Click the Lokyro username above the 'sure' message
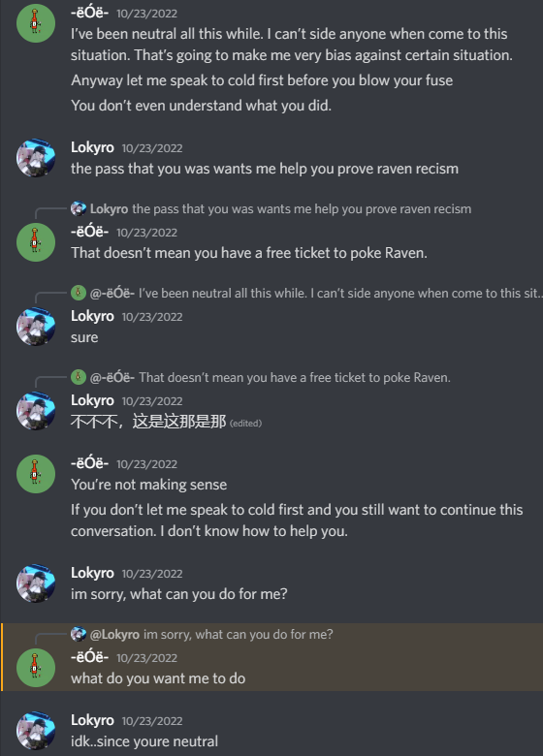543x756 pixels. click(x=92, y=316)
